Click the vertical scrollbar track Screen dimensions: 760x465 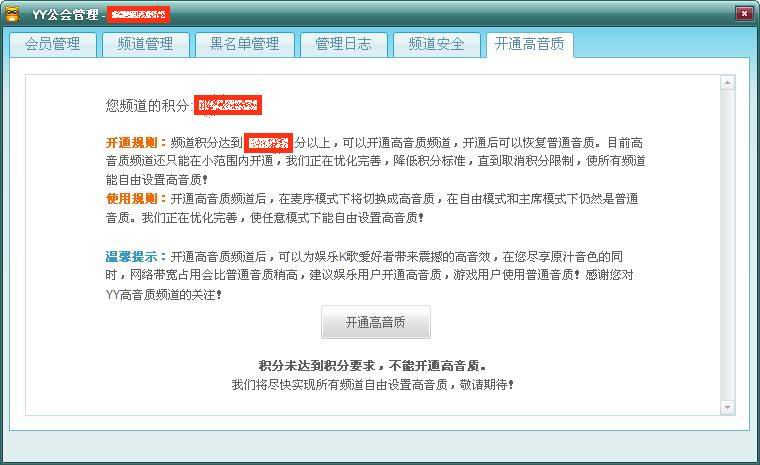pyautogui.click(x=728, y=245)
